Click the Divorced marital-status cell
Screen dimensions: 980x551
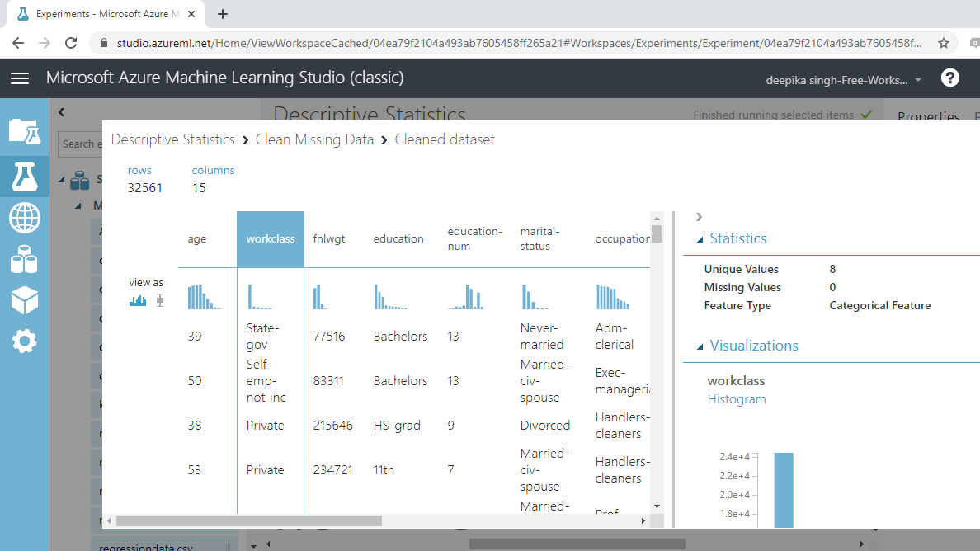pos(545,426)
